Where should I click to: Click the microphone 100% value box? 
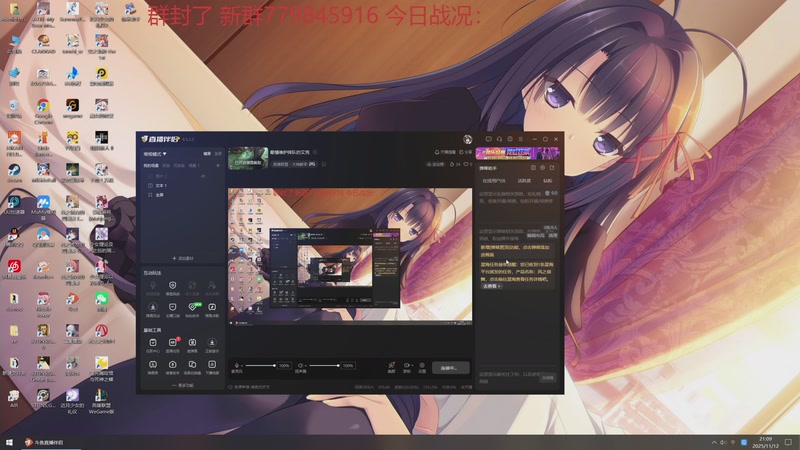284,365
